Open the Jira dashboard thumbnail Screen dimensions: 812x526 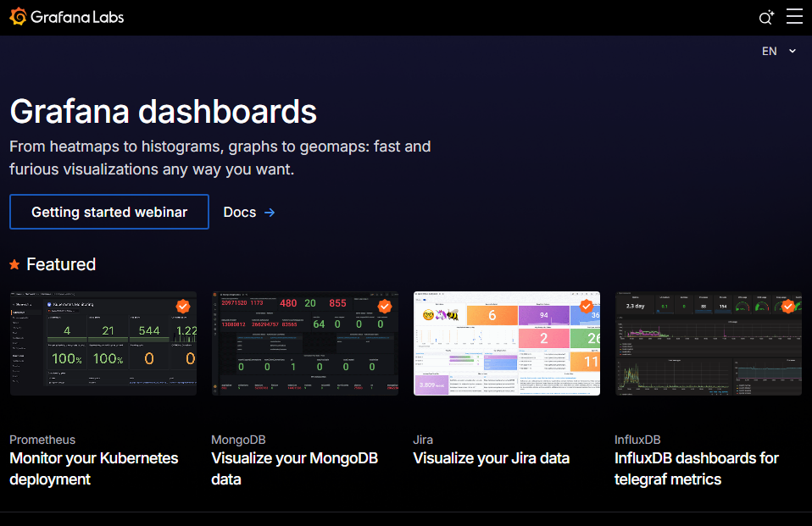tap(507, 343)
